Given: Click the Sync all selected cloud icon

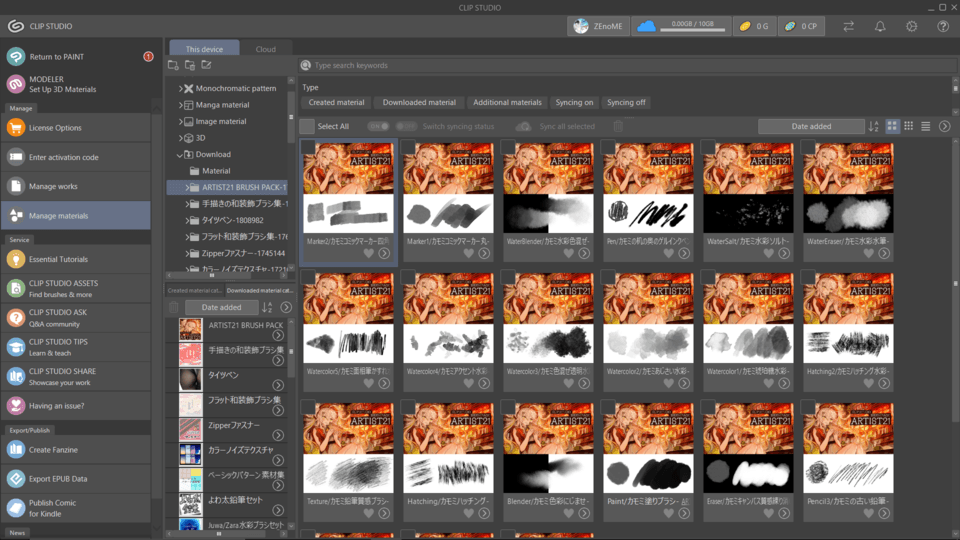Looking at the screenshot, I should point(523,126).
